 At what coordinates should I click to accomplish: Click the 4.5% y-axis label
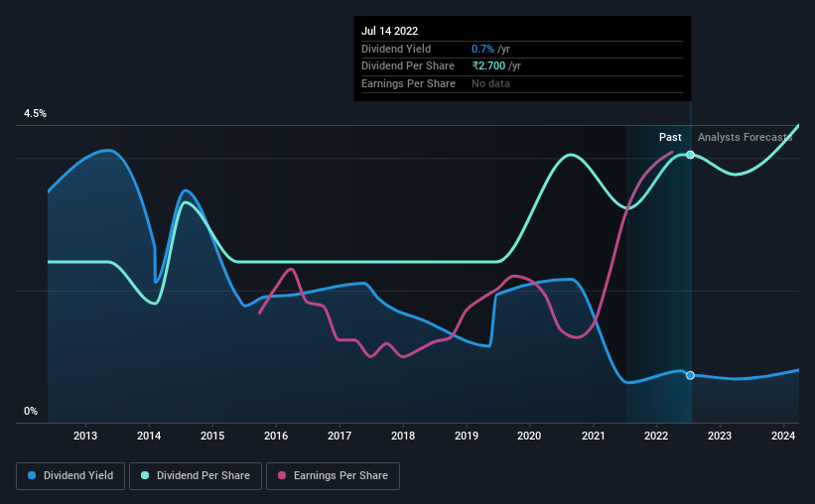click(35, 113)
